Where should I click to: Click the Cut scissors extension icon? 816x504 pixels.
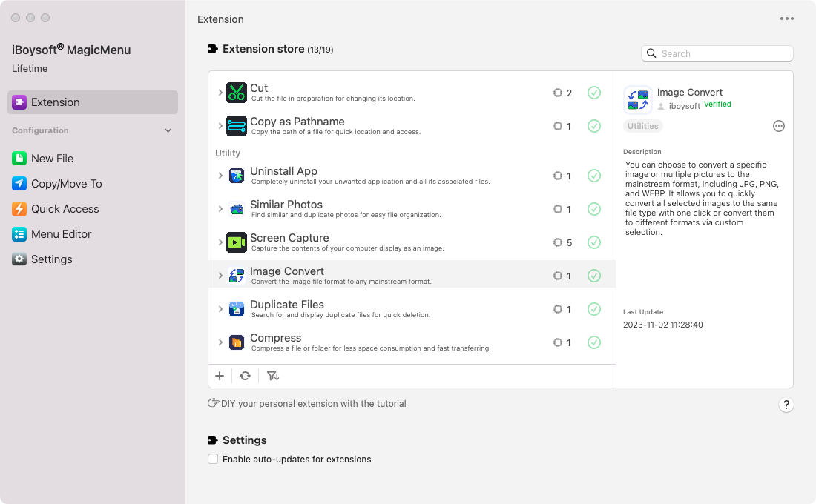[237, 93]
